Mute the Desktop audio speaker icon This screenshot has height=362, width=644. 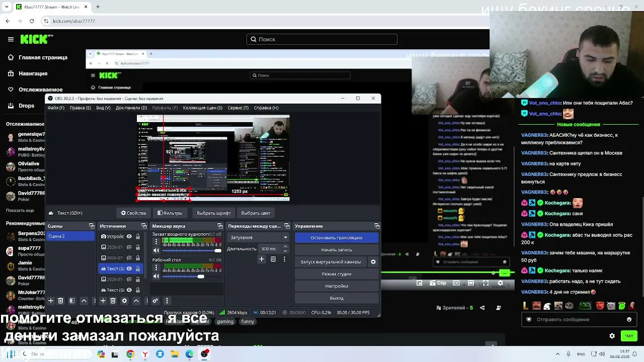click(x=156, y=276)
